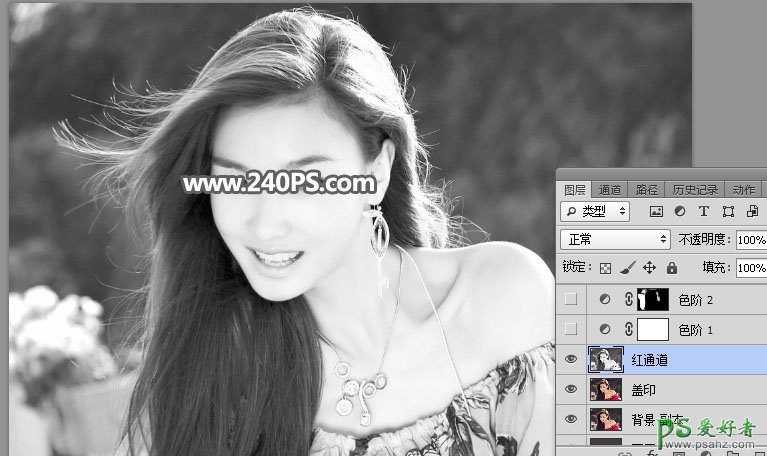Image resolution: width=767 pixels, height=456 pixels.
Task: Click the 不透明度 value field
Action: pos(751,240)
